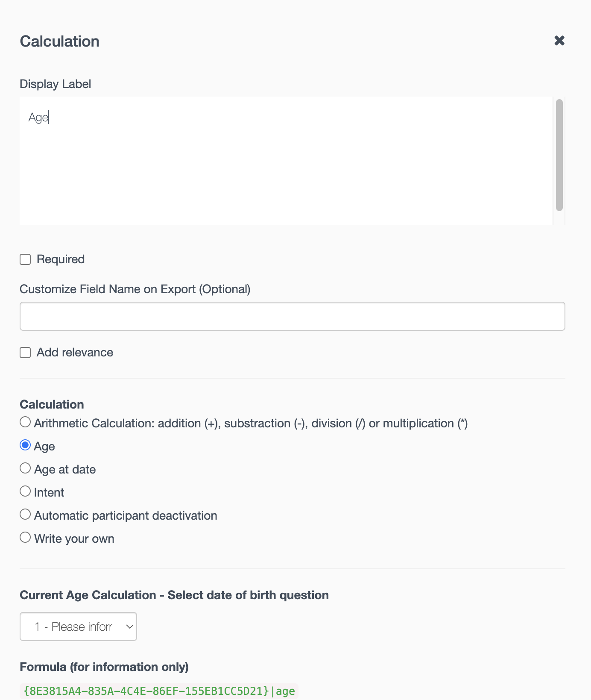The width and height of the screenshot is (591, 700).
Task: Click the bold Calculation section heading above the radios
Action: (x=52, y=404)
